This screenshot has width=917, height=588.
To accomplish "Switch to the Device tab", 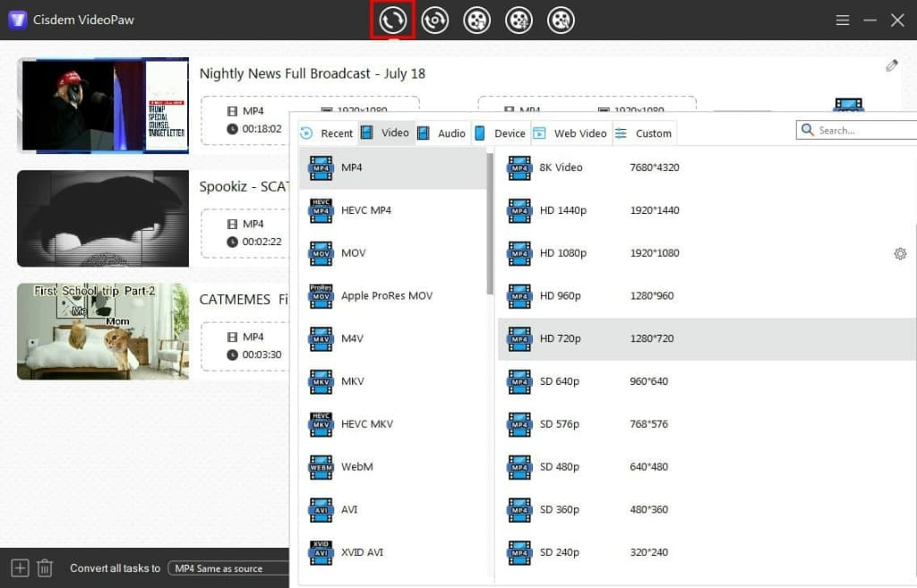I will click(501, 132).
